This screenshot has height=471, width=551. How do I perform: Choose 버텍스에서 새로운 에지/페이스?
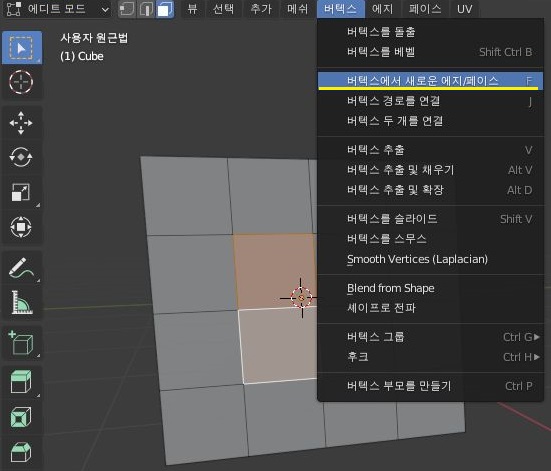pyautogui.click(x=430, y=81)
